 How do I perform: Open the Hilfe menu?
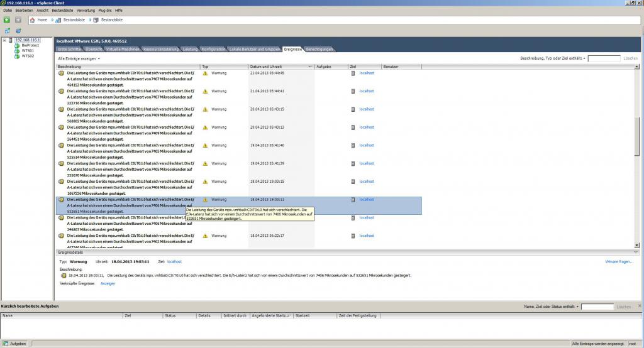[119, 10]
